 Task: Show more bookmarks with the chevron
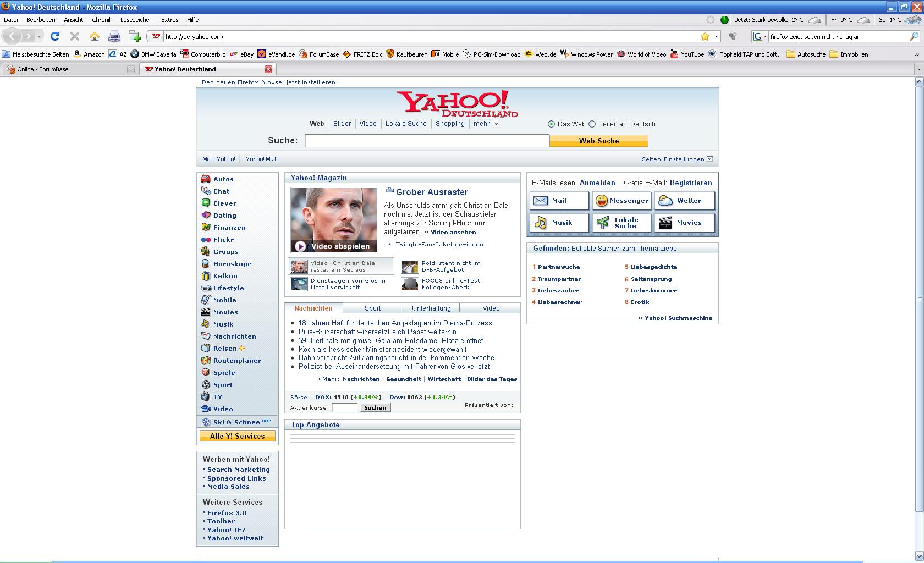[917, 54]
